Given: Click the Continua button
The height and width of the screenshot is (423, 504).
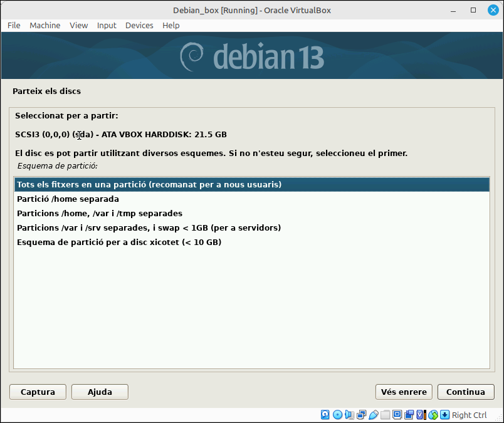Looking at the screenshot, I should pos(466,392).
